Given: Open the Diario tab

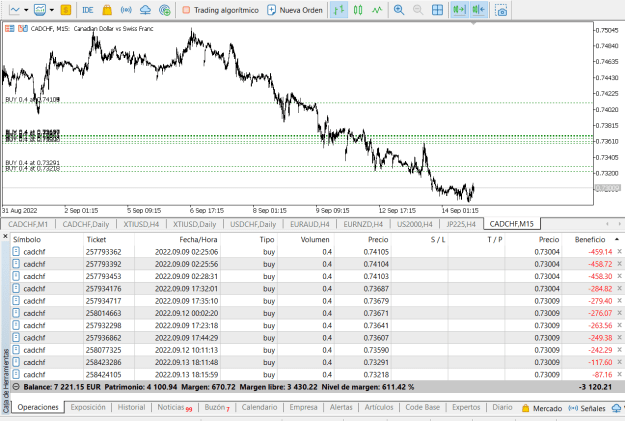Looking at the screenshot, I should (x=502, y=407).
